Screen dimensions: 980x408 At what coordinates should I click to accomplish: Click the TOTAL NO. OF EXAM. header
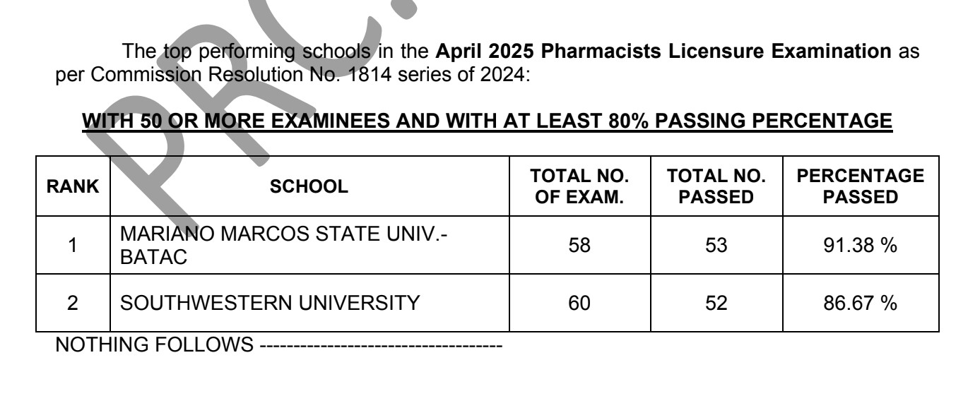pos(579,187)
